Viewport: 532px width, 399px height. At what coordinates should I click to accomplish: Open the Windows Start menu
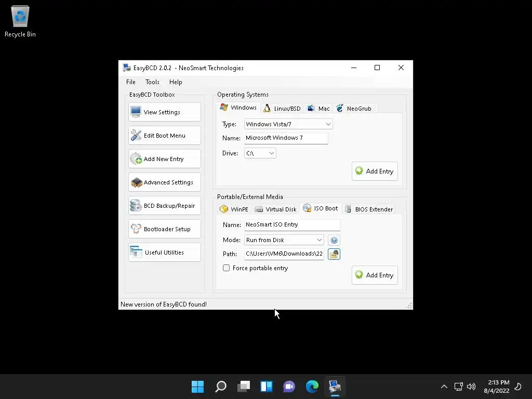(x=198, y=387)
